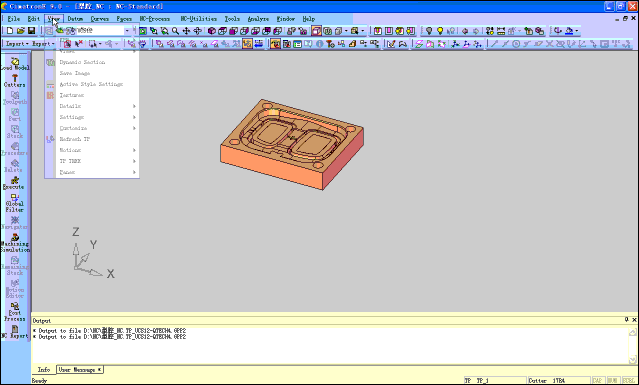Screen dimensions: 639x385
Task: Click the dark light bulb icon
Action: (429, 31)
